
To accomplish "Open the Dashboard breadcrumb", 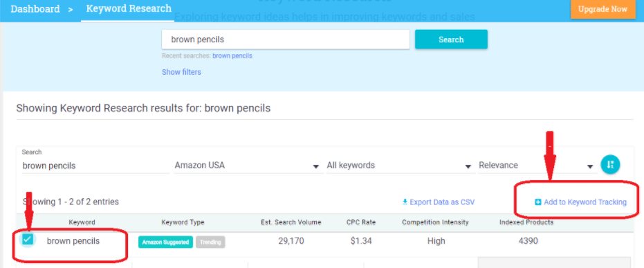I will point(35,8).
